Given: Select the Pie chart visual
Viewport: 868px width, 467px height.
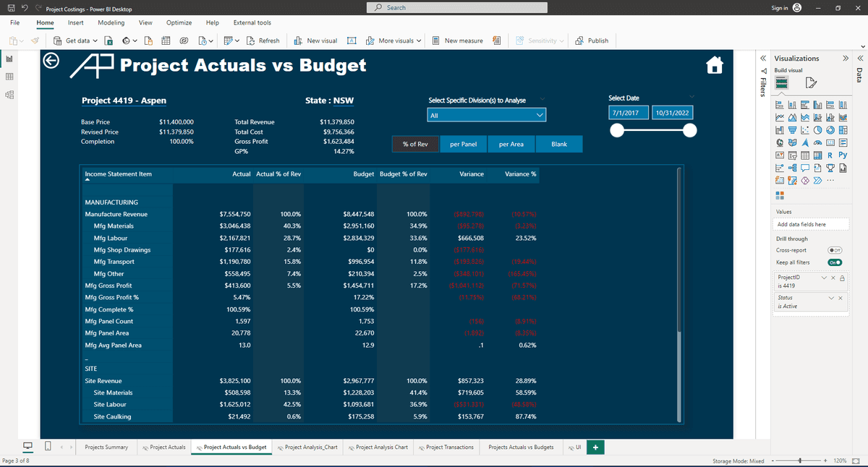Looking at the screenshot, I should click(x=817, y=129).
